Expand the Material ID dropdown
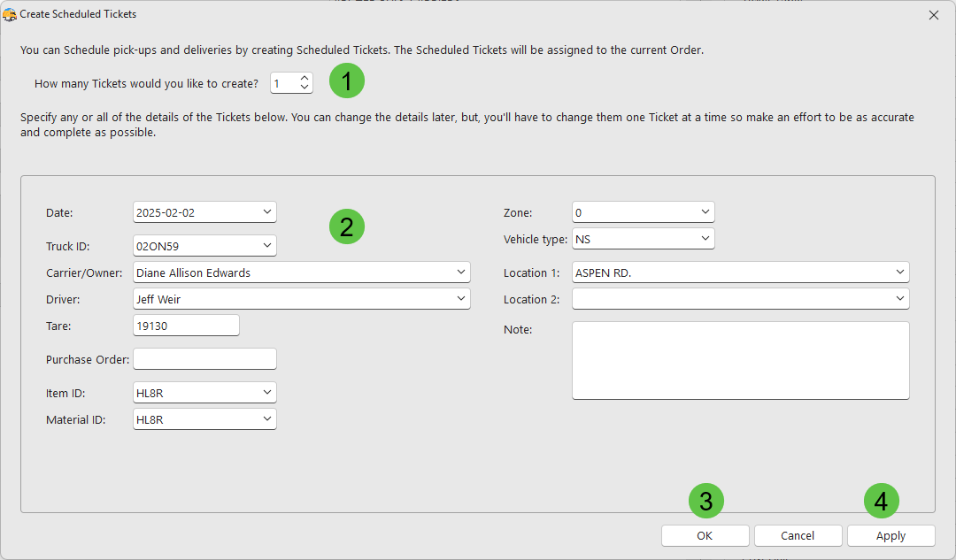Screen dimensions: 956x560 pyautogui.click(x=267, y=419)
